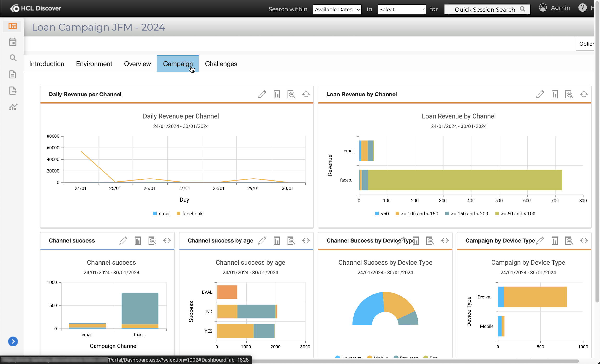Click drill-down search icon on Channel success
The width and height of the screenshot is (600, 364).
(152, 241)
